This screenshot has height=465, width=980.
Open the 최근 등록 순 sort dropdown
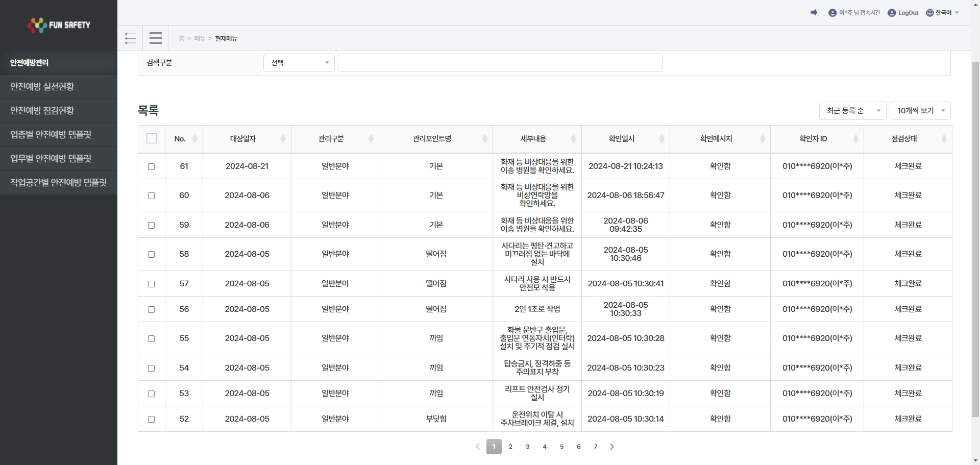(853, 111)
